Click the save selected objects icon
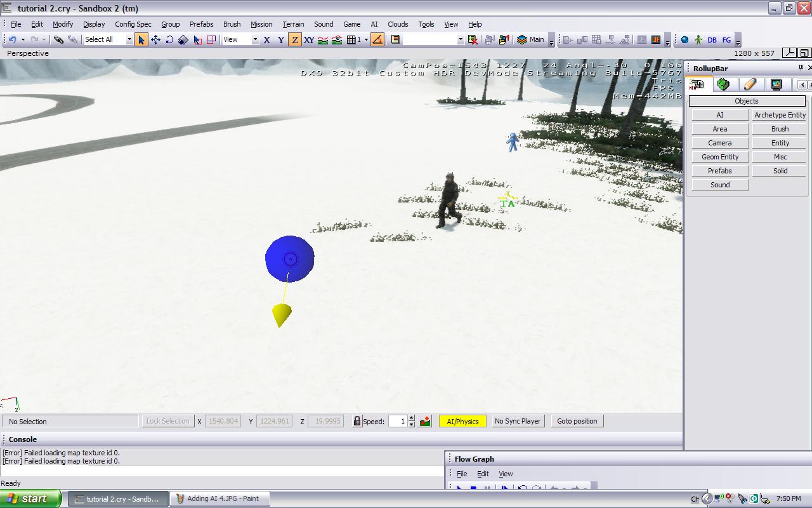This screenshot has width=812, height=508. [490, 39]
